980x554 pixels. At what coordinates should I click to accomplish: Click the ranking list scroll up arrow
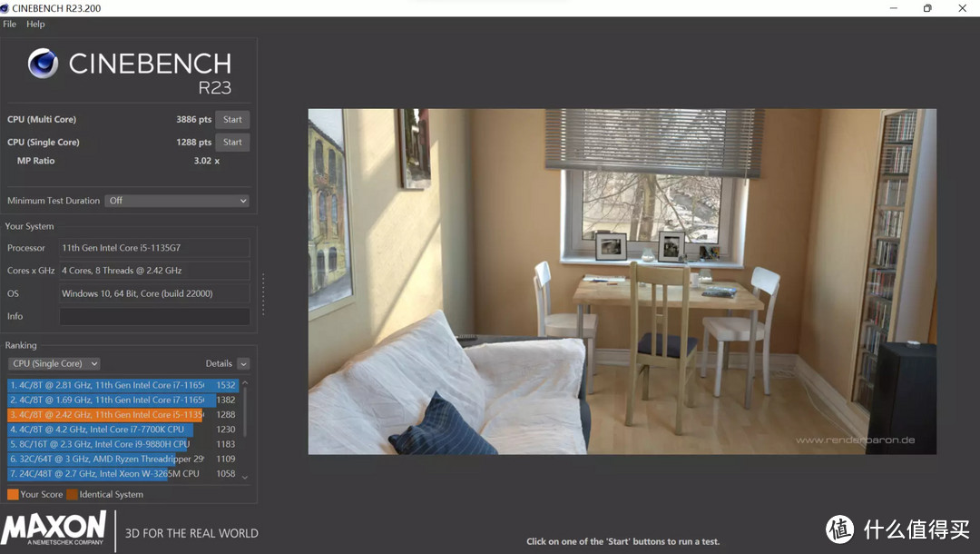click(245, 382)
